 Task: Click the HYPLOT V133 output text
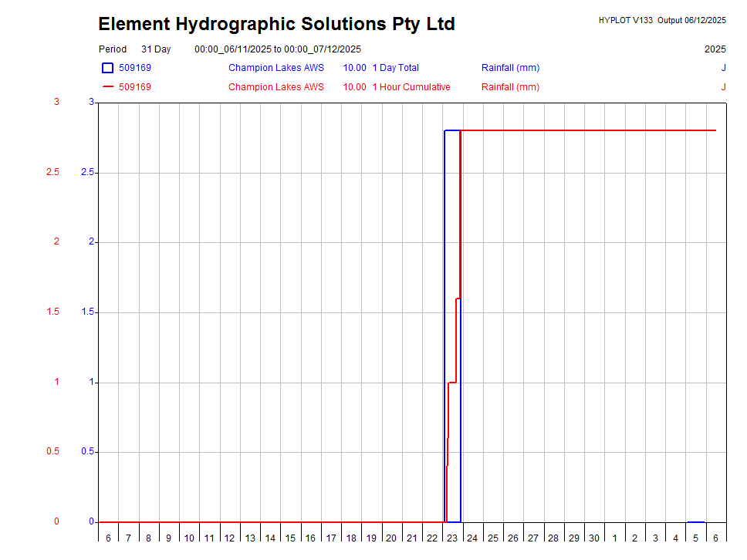click(x=661, y=21)
